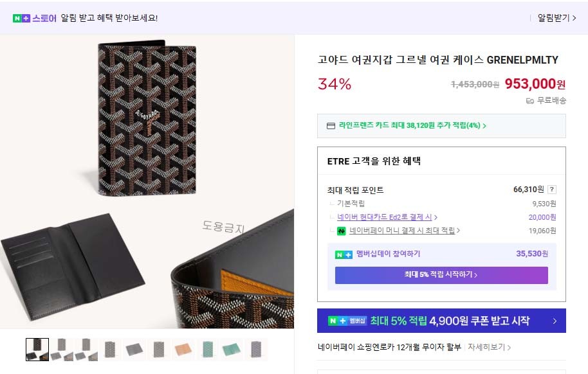Screen dimensions: 588x374
Task: Expand 자세히보기 for installment details
Action: click(x=489, y=348)
